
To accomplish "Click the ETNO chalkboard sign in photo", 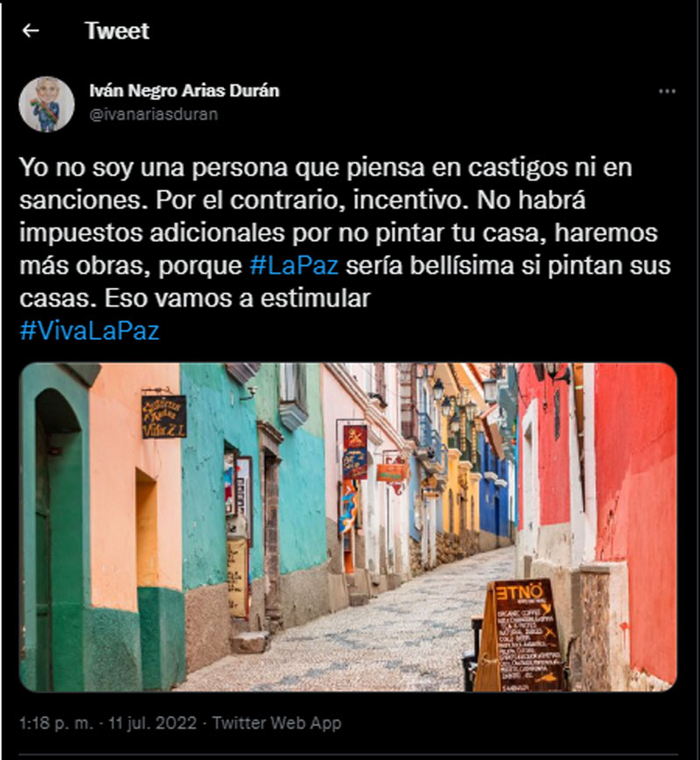I will pyautogui.click(x=520, y=635).
